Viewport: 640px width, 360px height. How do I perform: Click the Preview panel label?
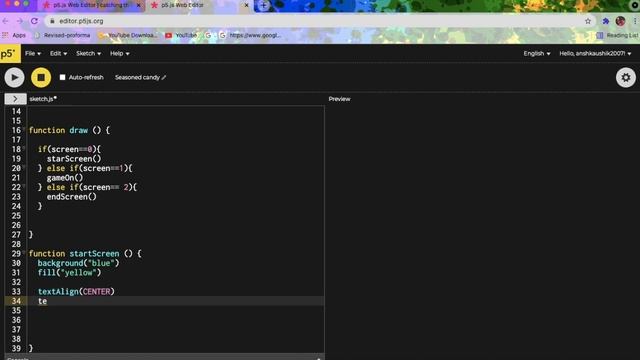(339, 99)
